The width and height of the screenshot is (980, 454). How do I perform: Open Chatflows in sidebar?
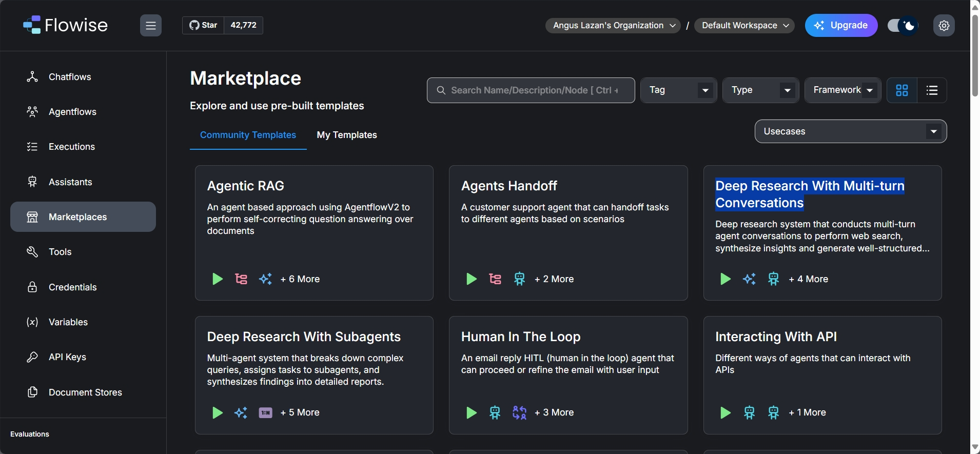[x=83, y=77]
